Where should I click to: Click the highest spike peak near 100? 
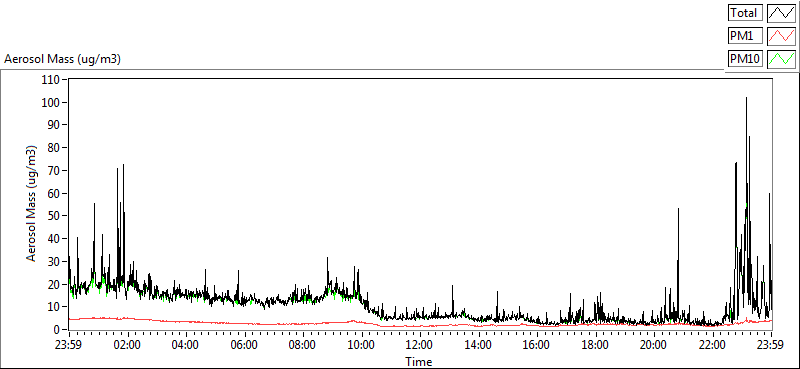click(x=746, y=97)
